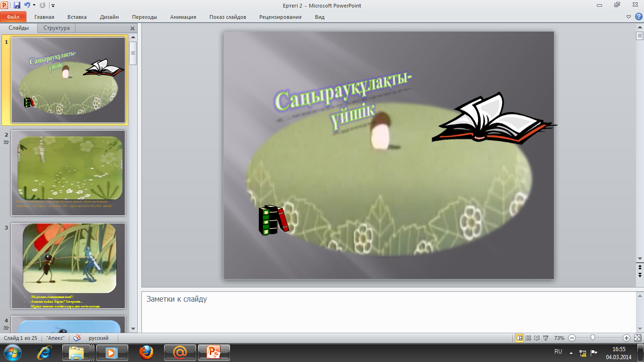Screen dimensions: 644x362
Task: Click the zoom out minus button
Action: point(571,338)
